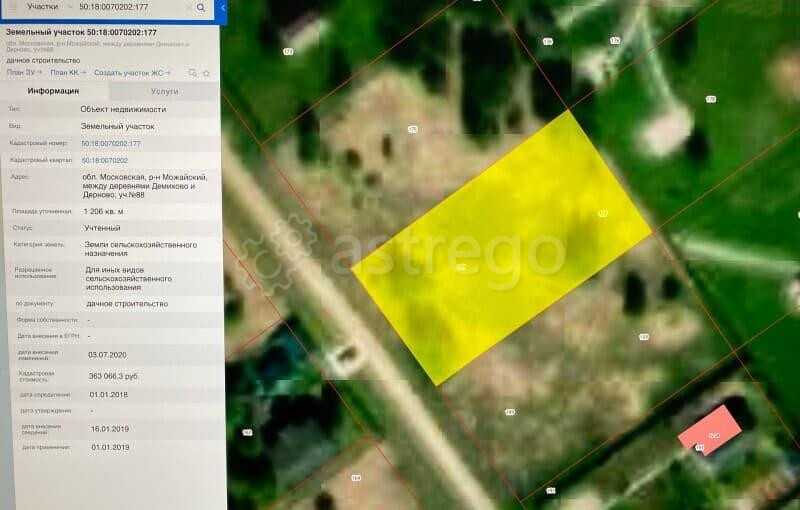Screen dimensions: 800x510
Task: Open the hamburger menu left of Участки
Action: (11, 8)
